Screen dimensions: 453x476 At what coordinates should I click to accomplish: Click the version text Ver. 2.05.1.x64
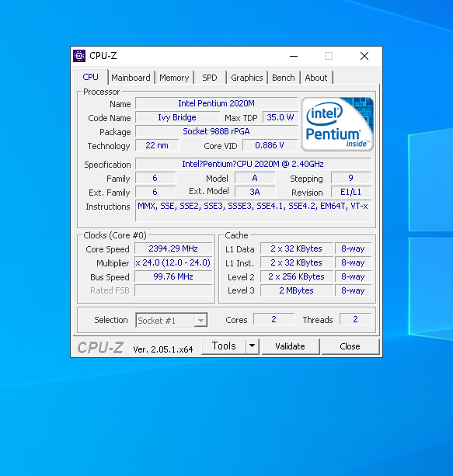click(163, 349)
